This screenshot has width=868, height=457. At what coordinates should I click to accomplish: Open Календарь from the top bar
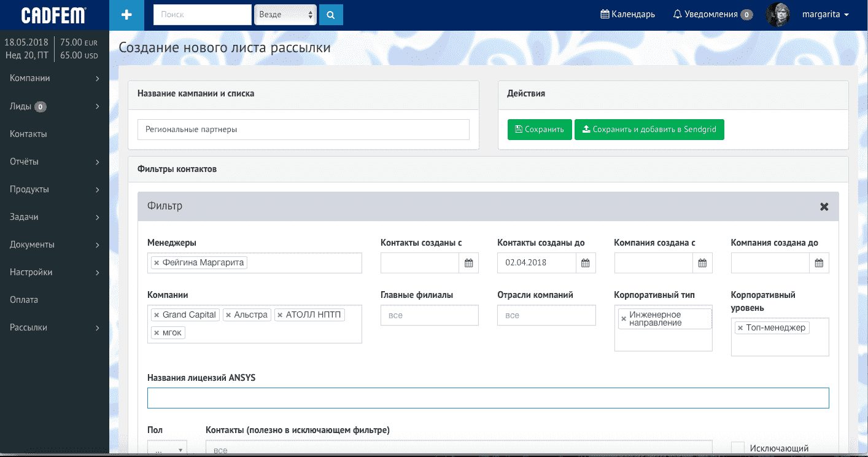coord(627,14)
